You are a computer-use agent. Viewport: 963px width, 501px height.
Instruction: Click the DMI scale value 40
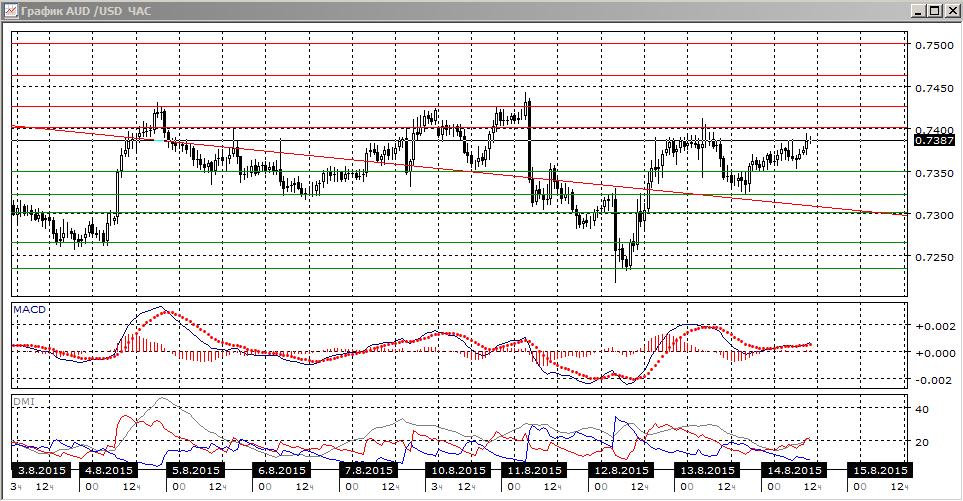click(922, 409)
